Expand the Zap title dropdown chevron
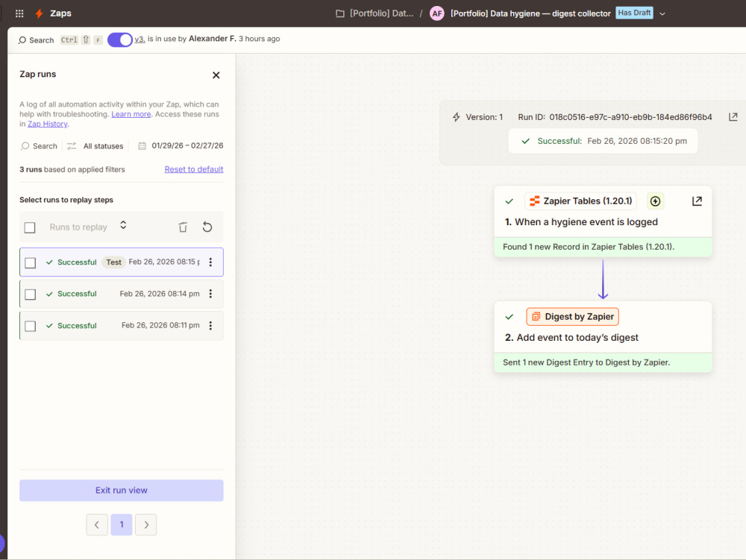 click(662, 13)
